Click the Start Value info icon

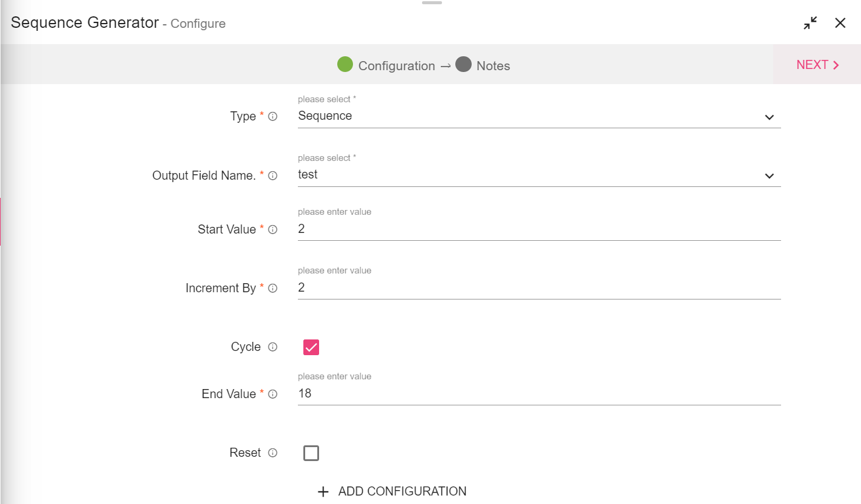272,230
